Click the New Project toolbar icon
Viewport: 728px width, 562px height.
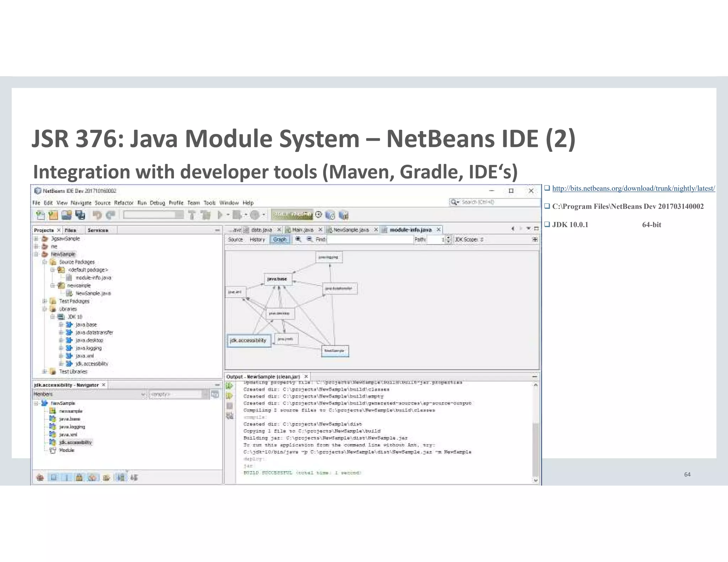[53, 215]
